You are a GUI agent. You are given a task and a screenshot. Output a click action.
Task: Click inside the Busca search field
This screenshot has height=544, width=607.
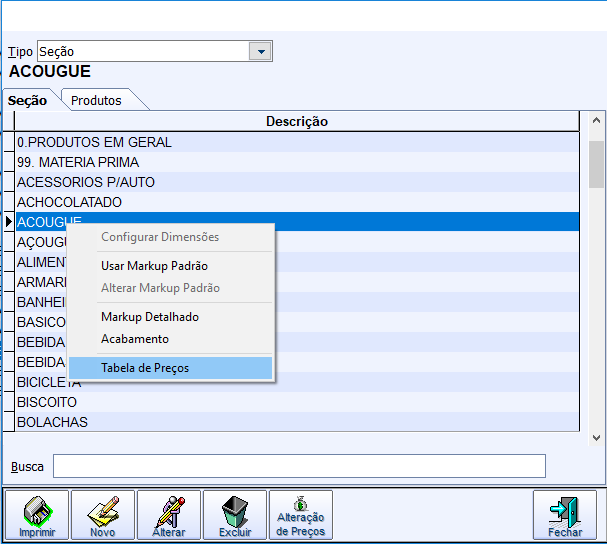(x=299, y=466)
